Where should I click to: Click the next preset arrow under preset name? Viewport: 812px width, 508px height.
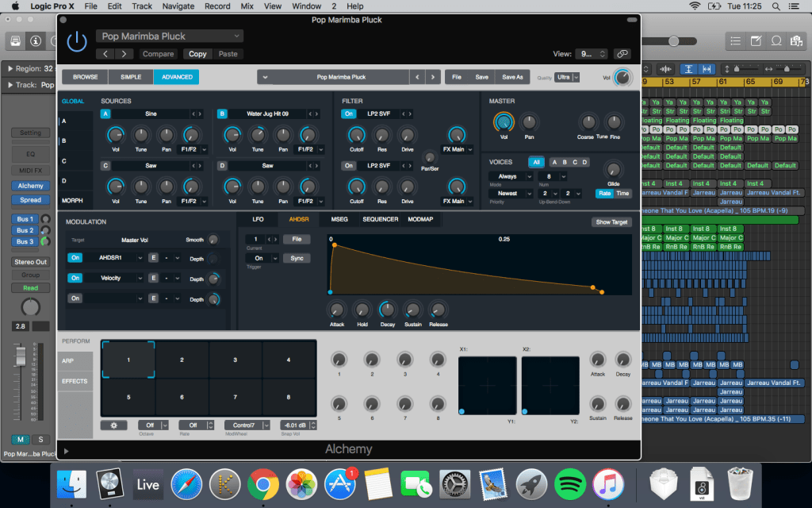(124, 54)
